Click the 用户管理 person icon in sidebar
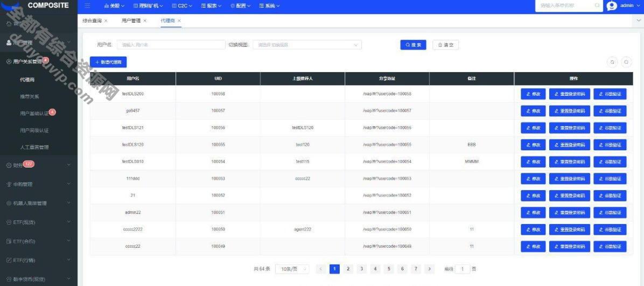This screenshot has width=644, height=286. tap(9, 43)
